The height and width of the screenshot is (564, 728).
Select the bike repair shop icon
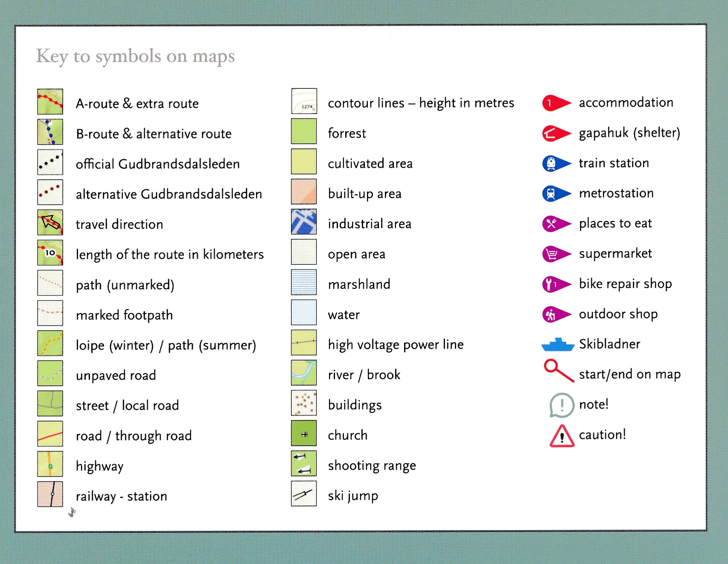[x=555, y=284]
